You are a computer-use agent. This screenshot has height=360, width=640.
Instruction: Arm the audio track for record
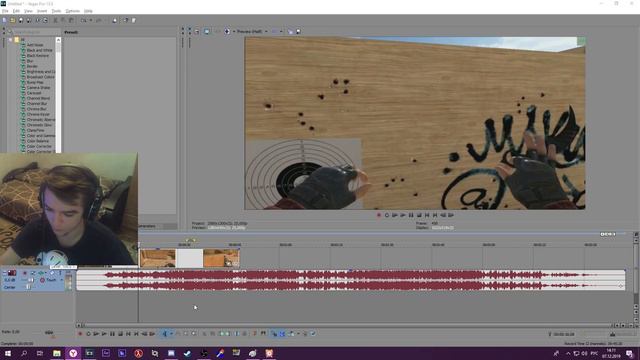click(x=24, y=273)
